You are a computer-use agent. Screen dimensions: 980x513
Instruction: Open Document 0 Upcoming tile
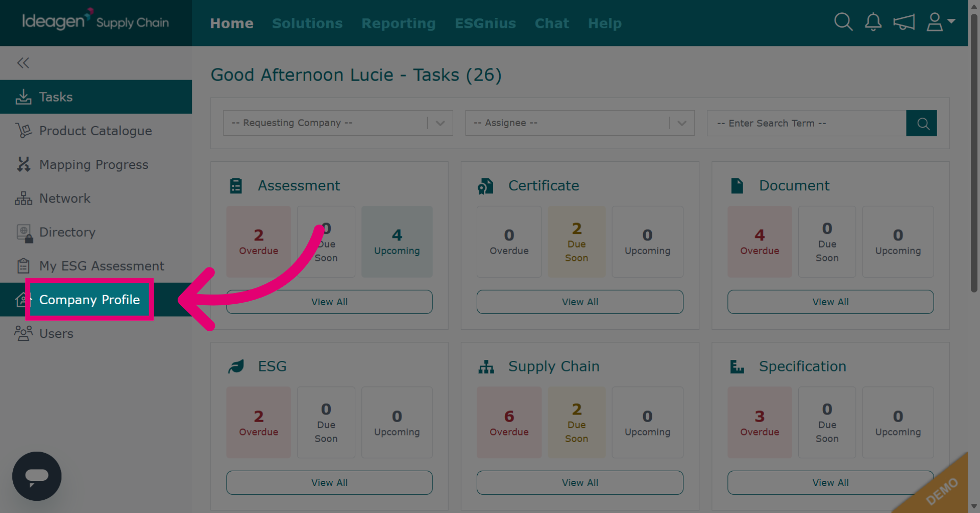click(x=898, y=241)
